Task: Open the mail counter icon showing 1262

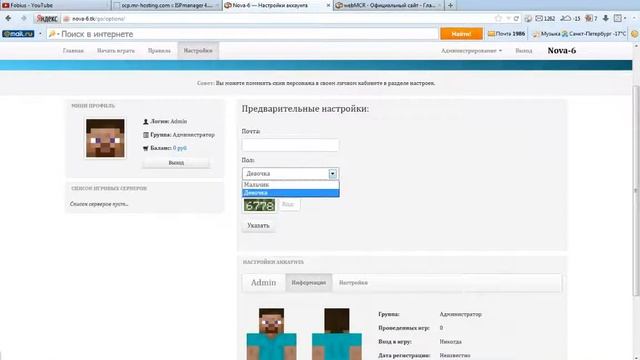Action: [545, 19]
